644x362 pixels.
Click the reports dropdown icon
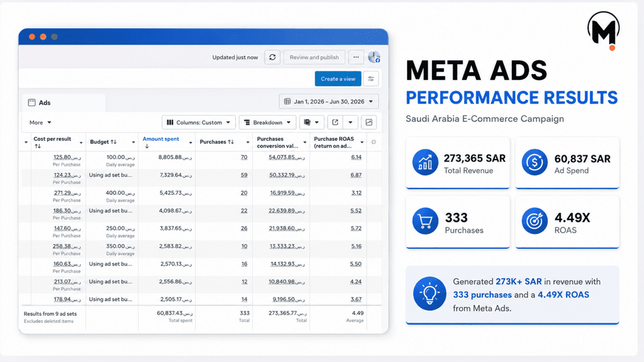311,123
